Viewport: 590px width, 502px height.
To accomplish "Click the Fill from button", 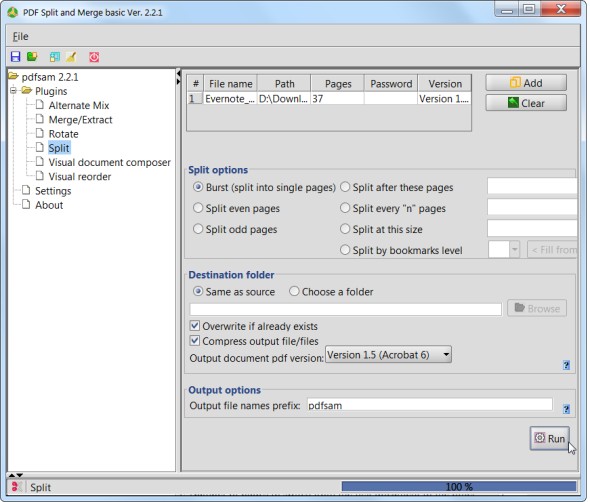I will tap(552, 249).
